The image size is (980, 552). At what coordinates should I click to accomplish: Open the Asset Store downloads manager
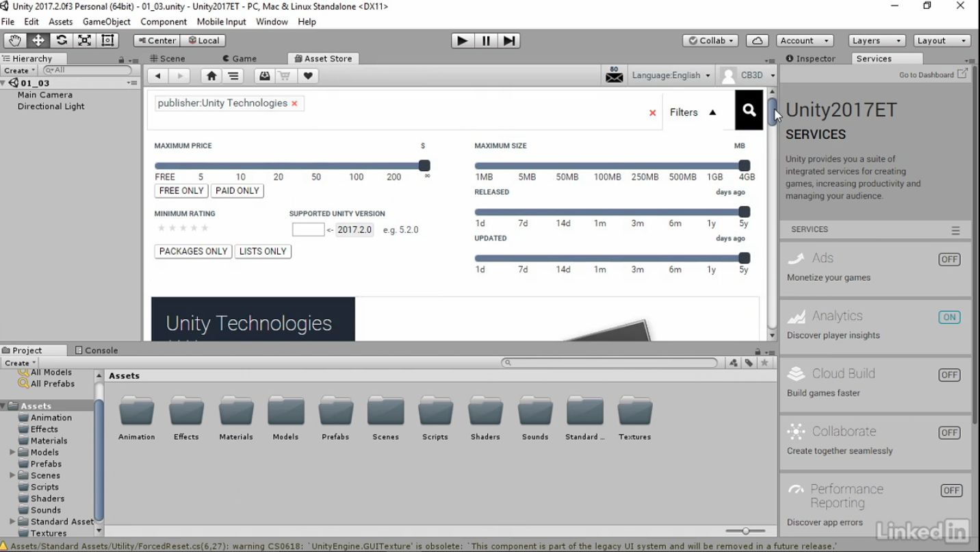coord(265,76)
